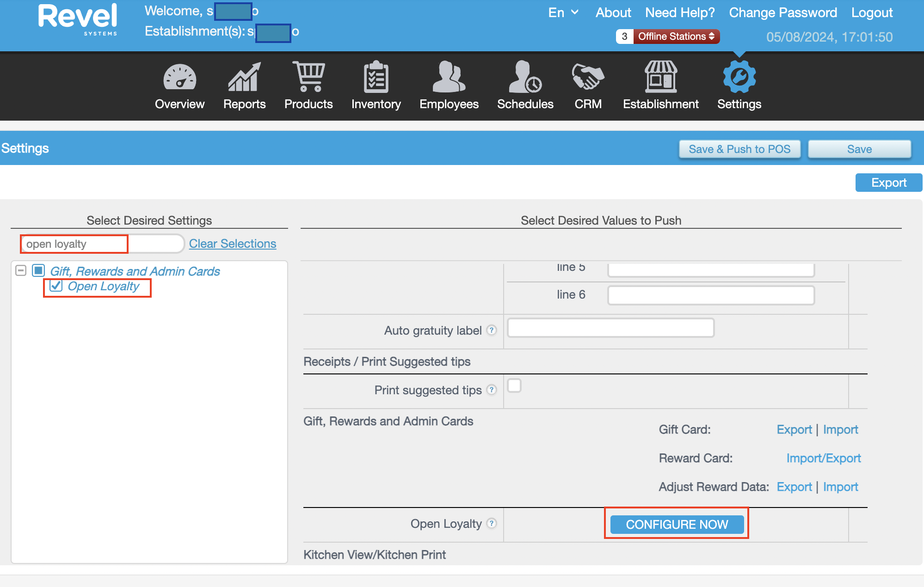
Task: Open Employees people icon
Action: pyautogui.click(x=449, y=77)
